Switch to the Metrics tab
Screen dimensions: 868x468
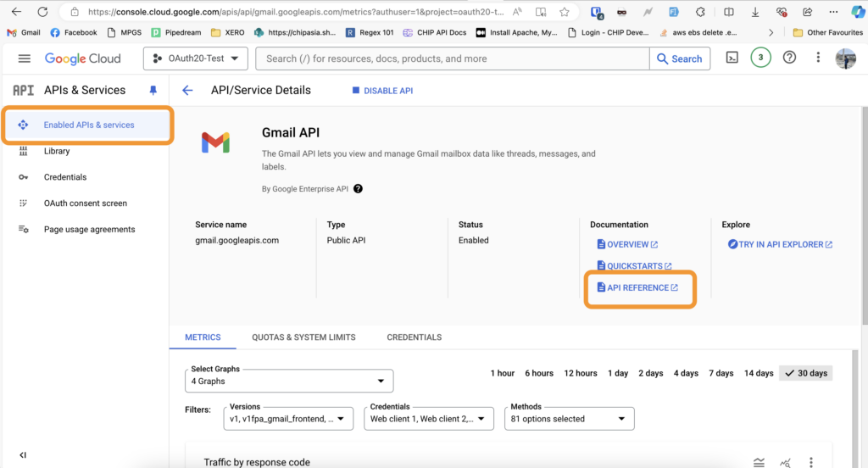203,337
